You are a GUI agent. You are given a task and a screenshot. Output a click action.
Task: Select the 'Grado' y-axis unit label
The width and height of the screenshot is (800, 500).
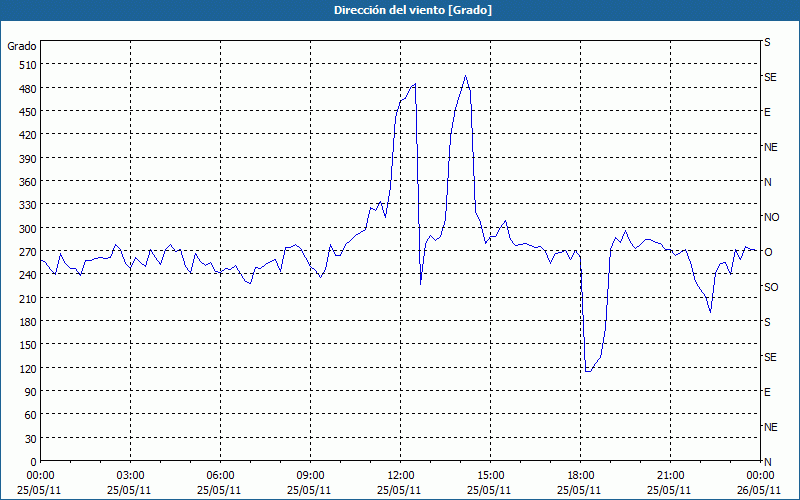(x=22, y=46)
